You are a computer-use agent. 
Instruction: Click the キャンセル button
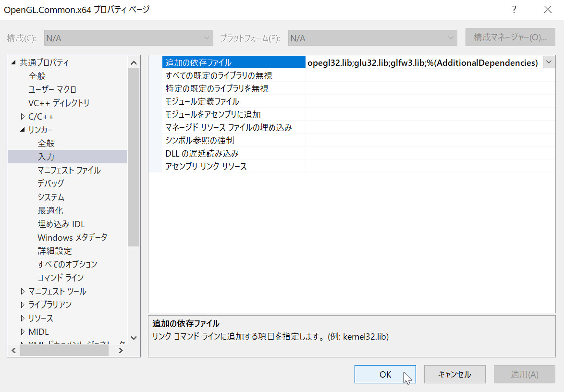pyautogui.click(x=454, y=375)
